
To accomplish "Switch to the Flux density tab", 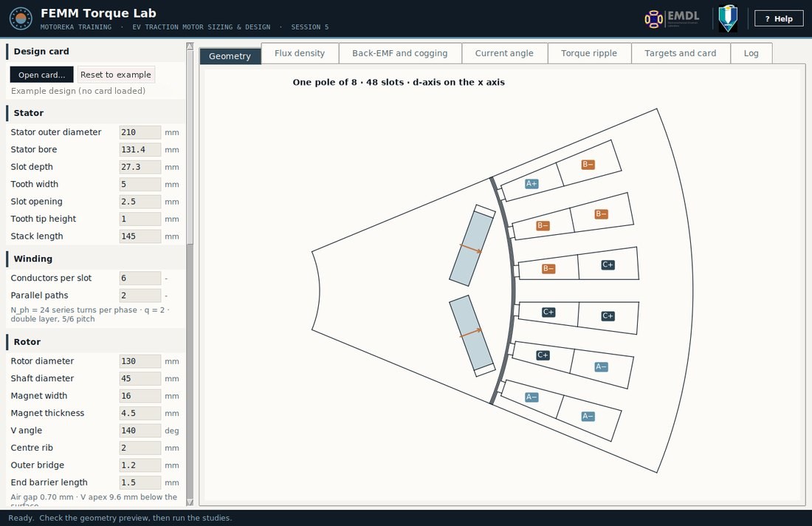I will click(x=300, y=53).
